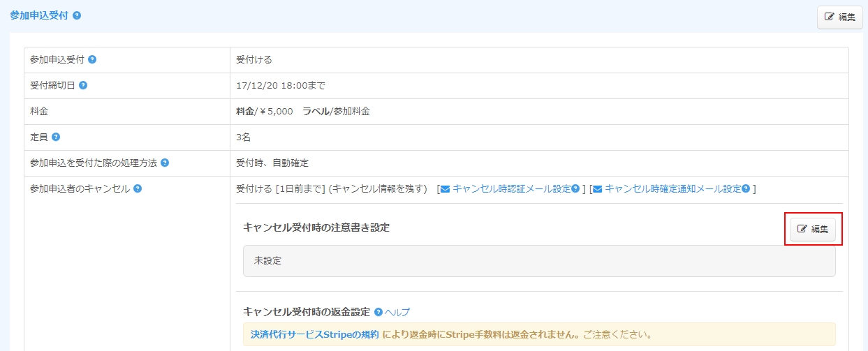The width and height of the screenshot is (868, 351).
Task: Show the help icon next to 定員
Action: (56, 137)
